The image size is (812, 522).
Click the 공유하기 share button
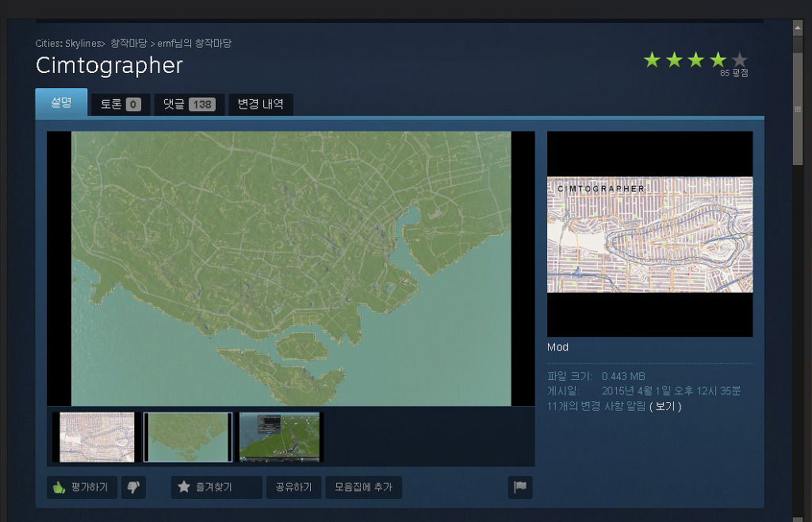[293, 487]
